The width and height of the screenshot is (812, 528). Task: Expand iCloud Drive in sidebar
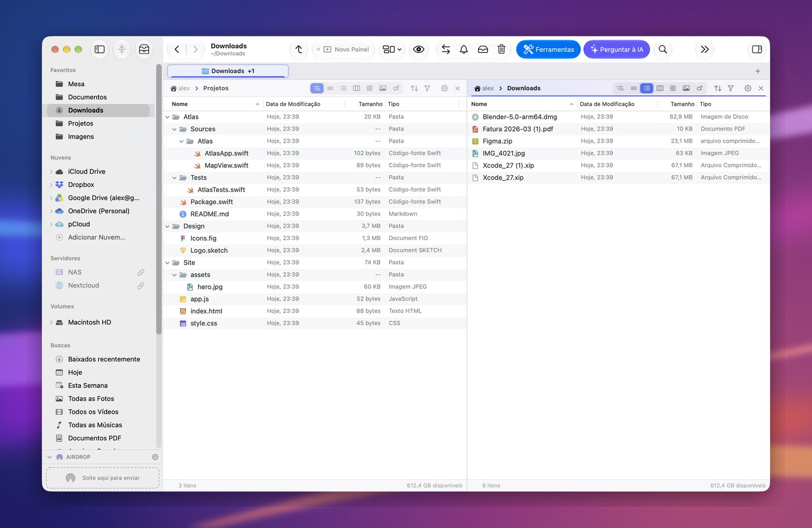(x=51, y=172)
